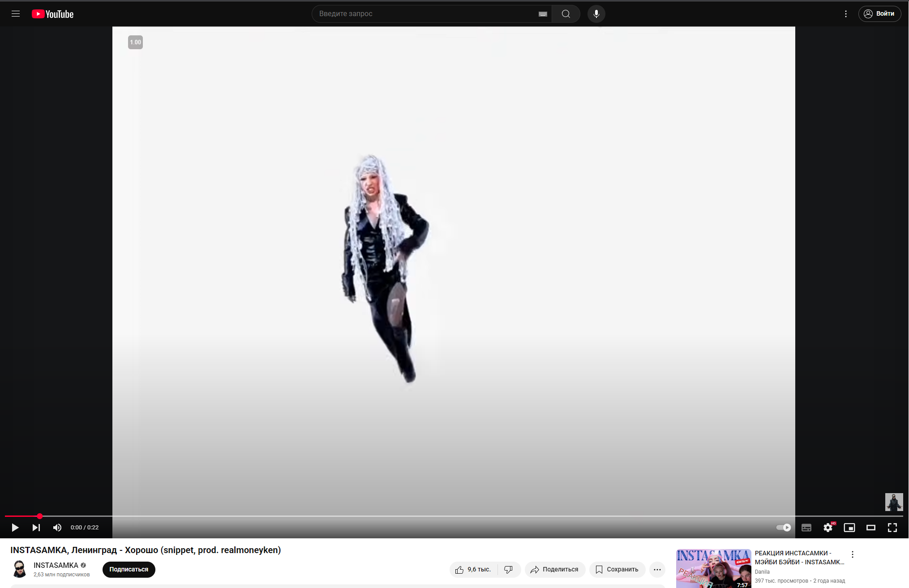909x588 pixels.
Task: Go to YouTube home via logo
Action: pos(52,14)
